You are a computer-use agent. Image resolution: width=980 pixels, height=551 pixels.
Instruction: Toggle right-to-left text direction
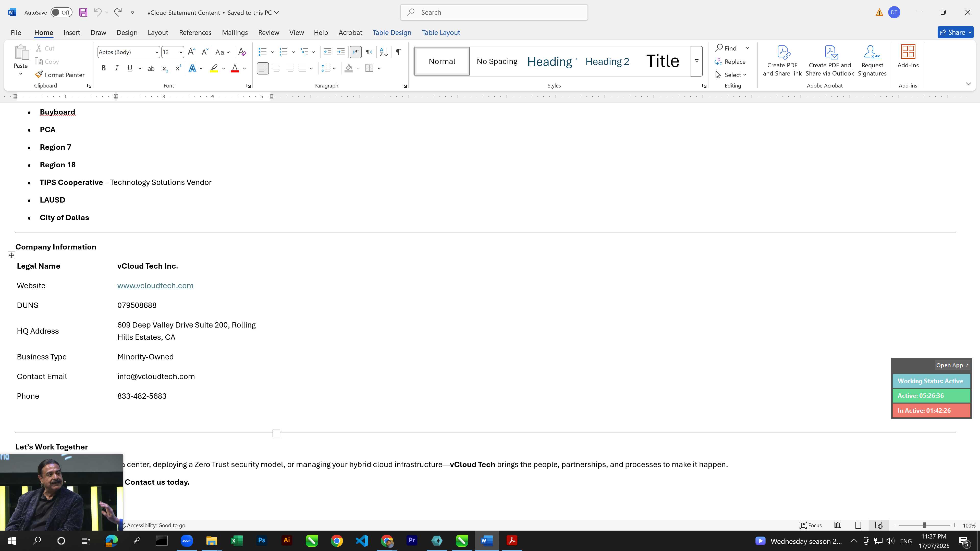(369, 52)
